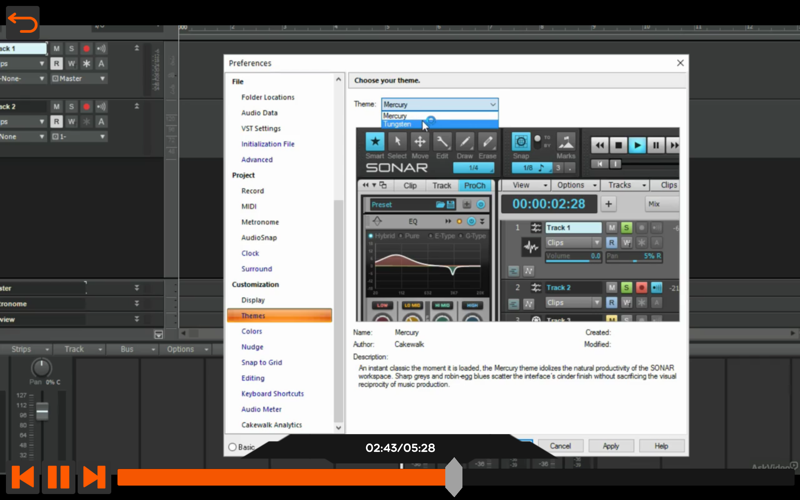
Task: Click the pause transport button in preview
Action: click(656, 145)
